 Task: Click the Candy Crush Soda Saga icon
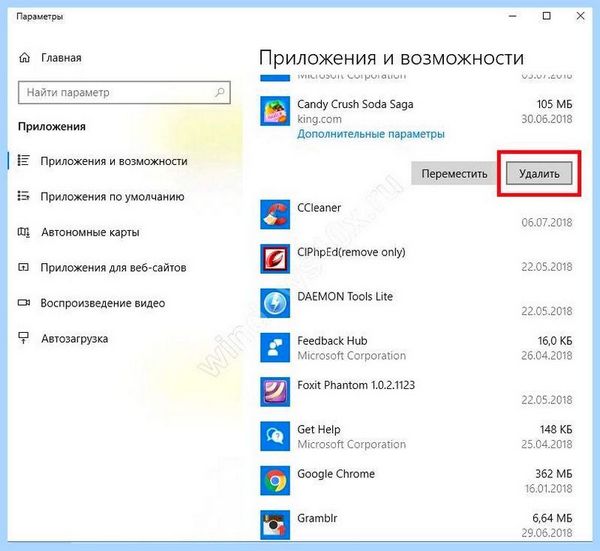[x=275, y=111]
